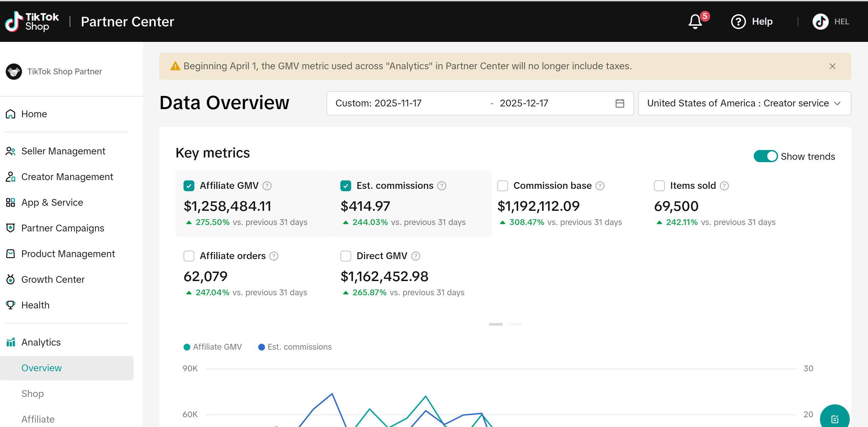Viewport: 868px width, 427px height.
Task: Open the HEL account avatar
Action: point(820,22)
